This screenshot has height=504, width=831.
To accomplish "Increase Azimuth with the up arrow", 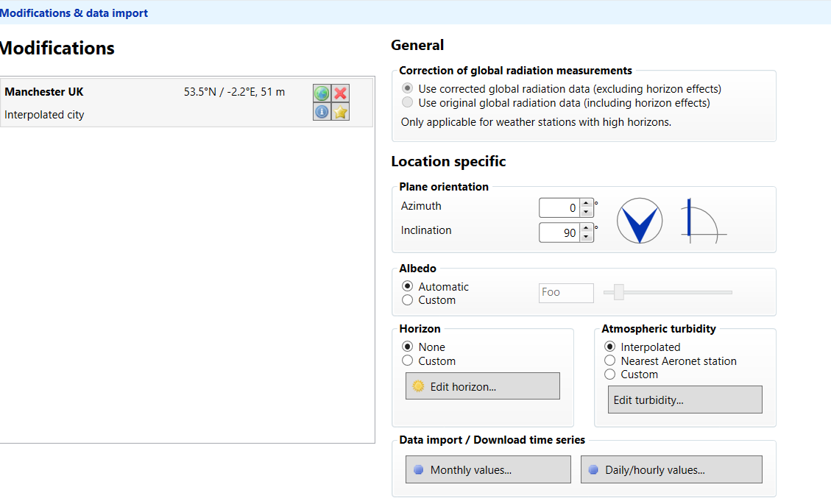I will [x=586, y=204].
